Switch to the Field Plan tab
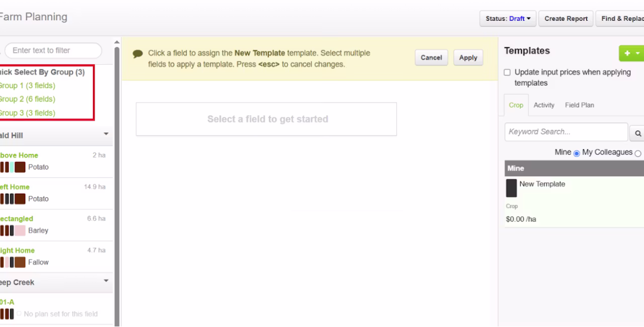Viewport: 644px width, 327px height. (x=580, y=105)
